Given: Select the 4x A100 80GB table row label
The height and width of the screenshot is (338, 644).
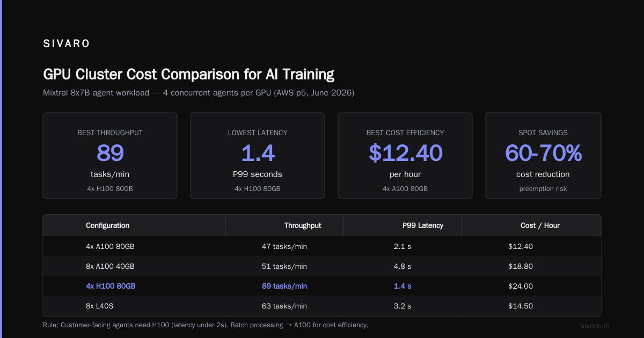Looking at the screenshot, I should coord(110,246).
